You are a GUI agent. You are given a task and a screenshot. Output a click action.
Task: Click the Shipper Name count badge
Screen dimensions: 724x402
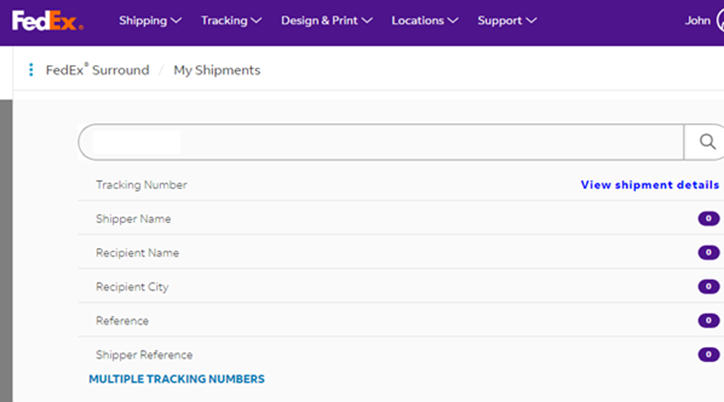coord(708,218)
